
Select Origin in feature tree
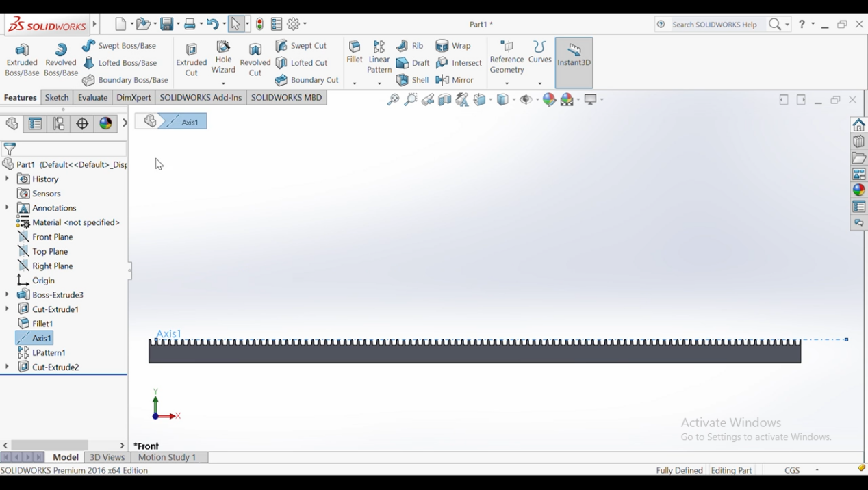coord(36,281)
